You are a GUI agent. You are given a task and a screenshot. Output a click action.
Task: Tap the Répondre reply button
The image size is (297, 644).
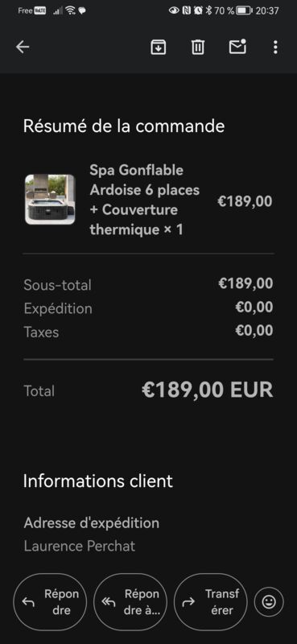click(x=50, y=602)
